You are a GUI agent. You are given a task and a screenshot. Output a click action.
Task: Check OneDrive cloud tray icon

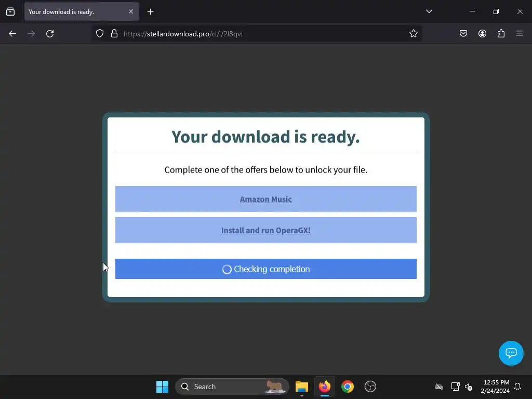click(439, 387)
